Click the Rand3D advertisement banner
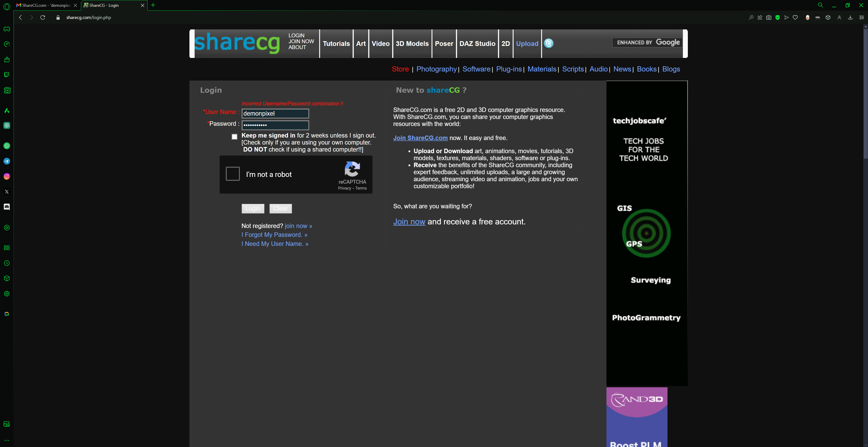 637,417
